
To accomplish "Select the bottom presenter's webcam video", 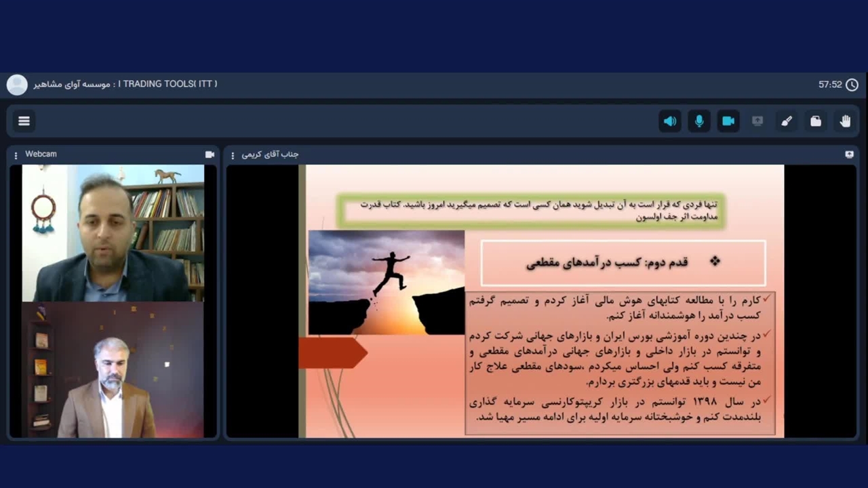I will [x=113, y=369].
